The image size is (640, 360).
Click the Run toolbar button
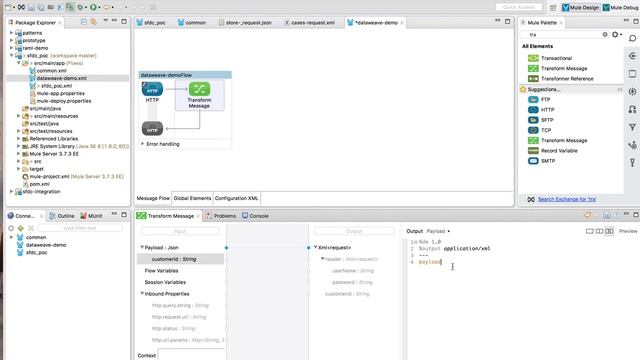click(x=93, y=7)
